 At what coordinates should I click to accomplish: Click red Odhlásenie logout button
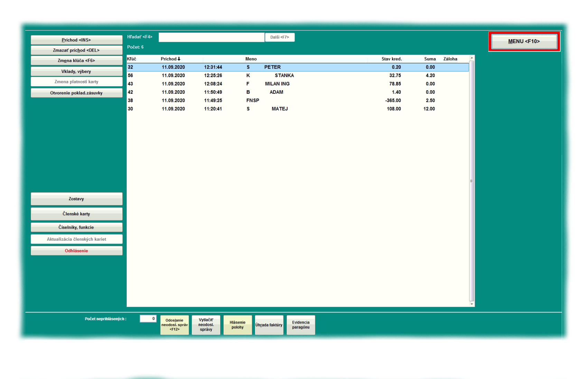coord(76,251)
